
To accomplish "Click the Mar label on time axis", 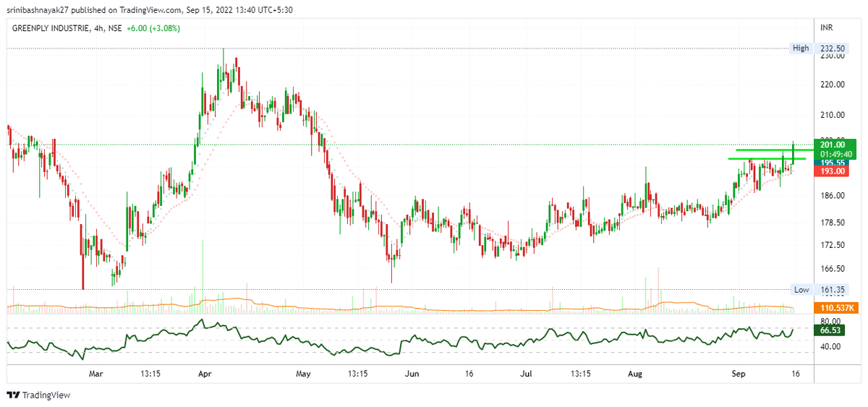I will (95, 374).
